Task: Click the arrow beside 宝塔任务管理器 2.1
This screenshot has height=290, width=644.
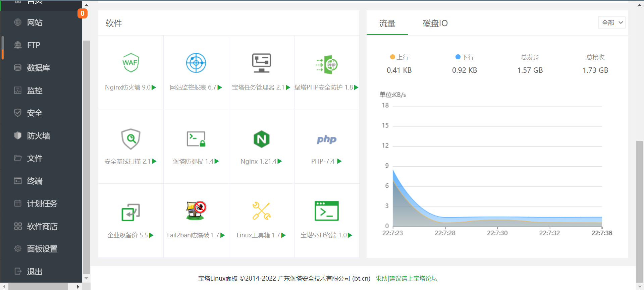Action: tap(288, 88)
